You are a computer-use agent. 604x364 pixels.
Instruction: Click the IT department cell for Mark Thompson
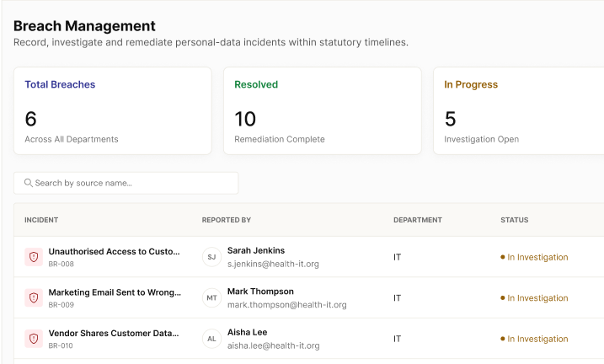397,297
